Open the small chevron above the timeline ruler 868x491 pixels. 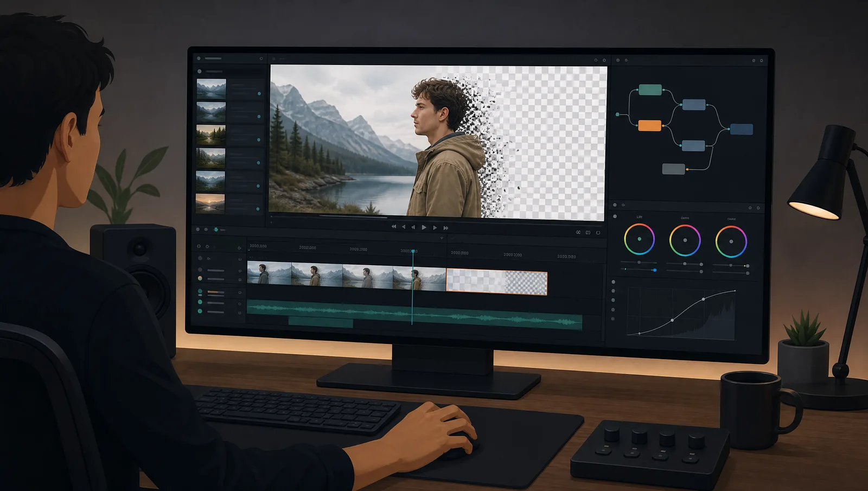tap(442, 238)
